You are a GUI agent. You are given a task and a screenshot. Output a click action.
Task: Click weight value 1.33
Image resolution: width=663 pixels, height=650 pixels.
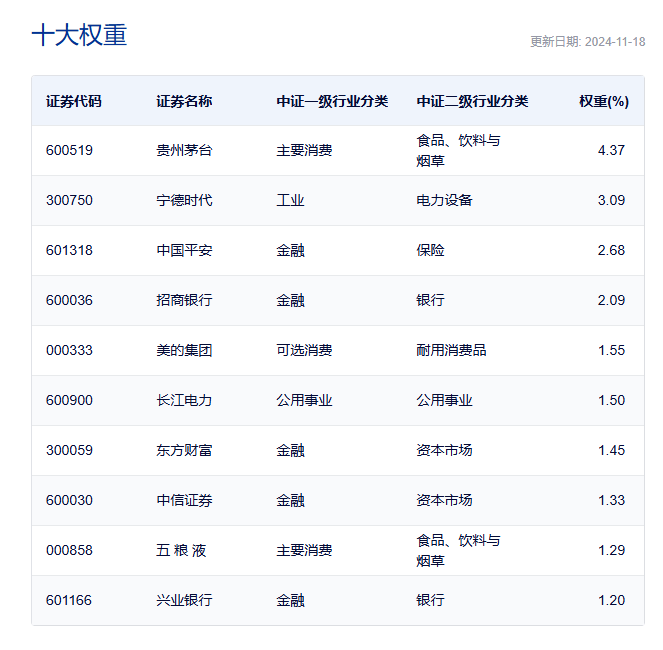click(x=611, y=500)
